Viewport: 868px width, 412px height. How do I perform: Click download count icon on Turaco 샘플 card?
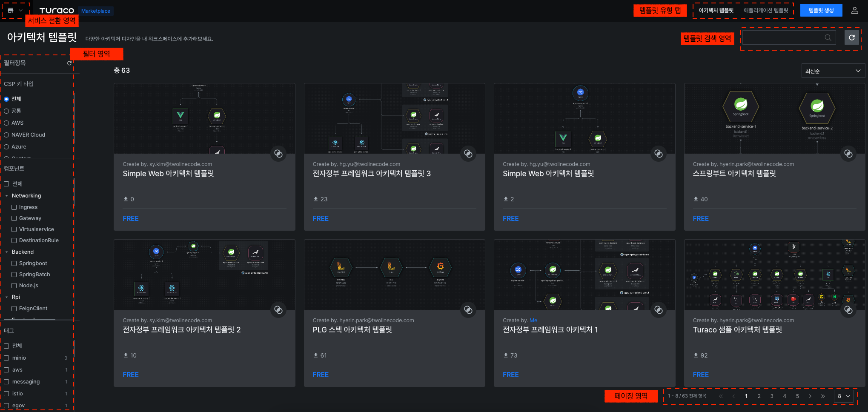point(696,355)
